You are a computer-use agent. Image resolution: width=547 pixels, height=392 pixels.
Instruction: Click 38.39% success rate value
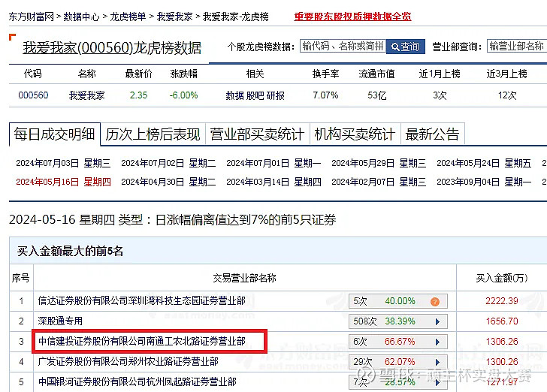click(x=400, y=321)
